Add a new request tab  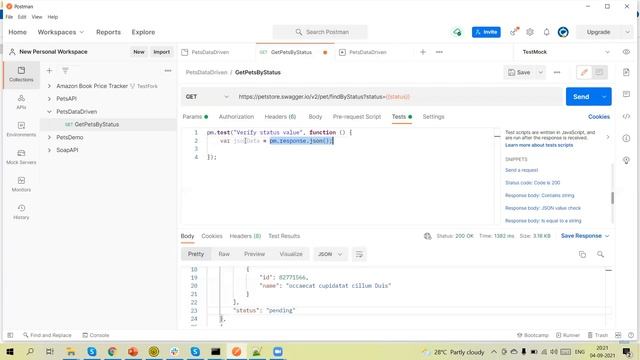[423, 52]
